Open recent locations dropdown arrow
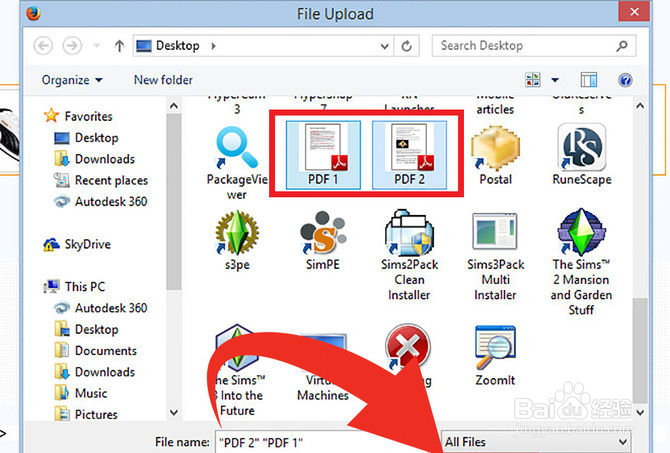Screen dimensions: 670x453 coord(97,45)
